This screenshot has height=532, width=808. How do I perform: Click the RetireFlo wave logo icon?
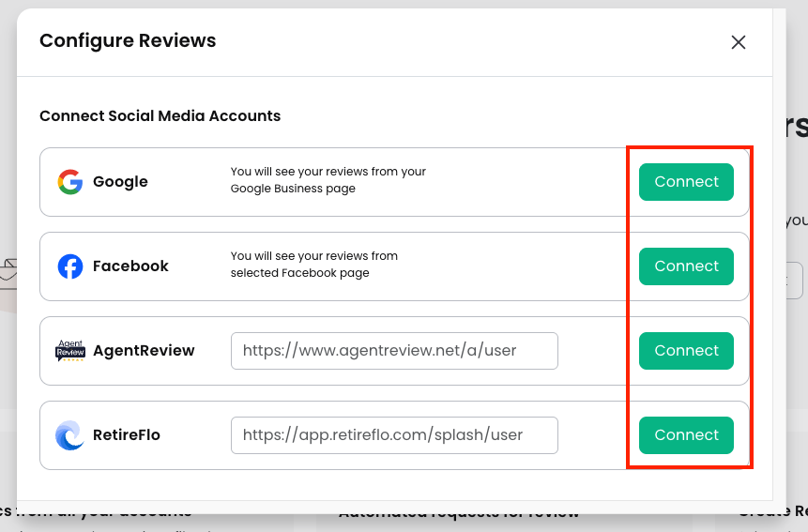coord(70,435)
